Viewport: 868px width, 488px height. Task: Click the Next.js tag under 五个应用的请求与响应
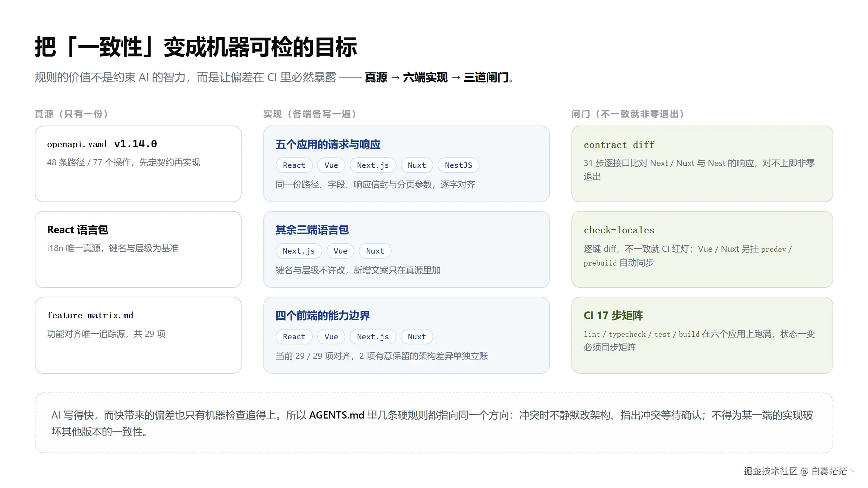373,165
